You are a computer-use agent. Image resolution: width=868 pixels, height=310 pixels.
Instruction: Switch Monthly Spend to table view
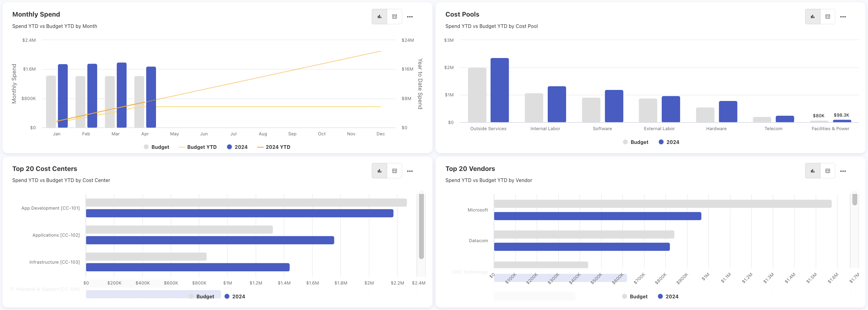pyautogui.click(x=394, y=17)
